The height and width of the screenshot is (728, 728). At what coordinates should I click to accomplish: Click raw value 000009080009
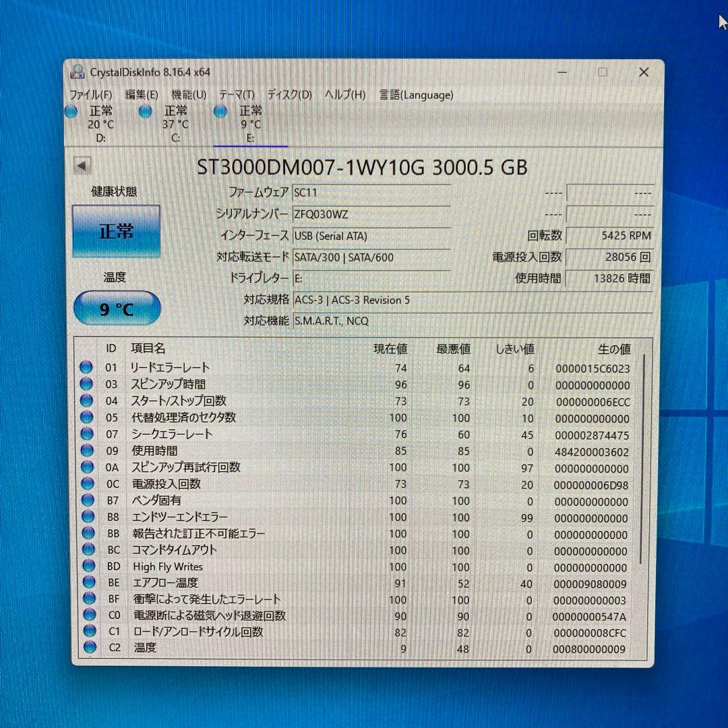(x=590, y=584)
